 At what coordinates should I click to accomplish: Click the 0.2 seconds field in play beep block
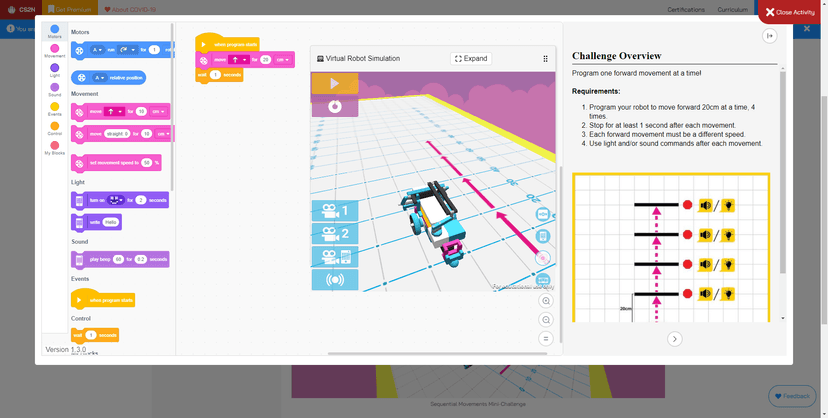point(140,260)
